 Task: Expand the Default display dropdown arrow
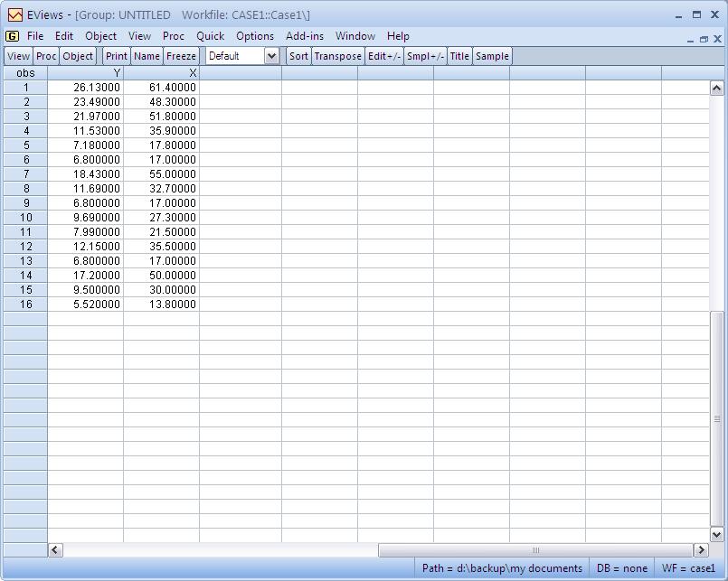[271, 56]
